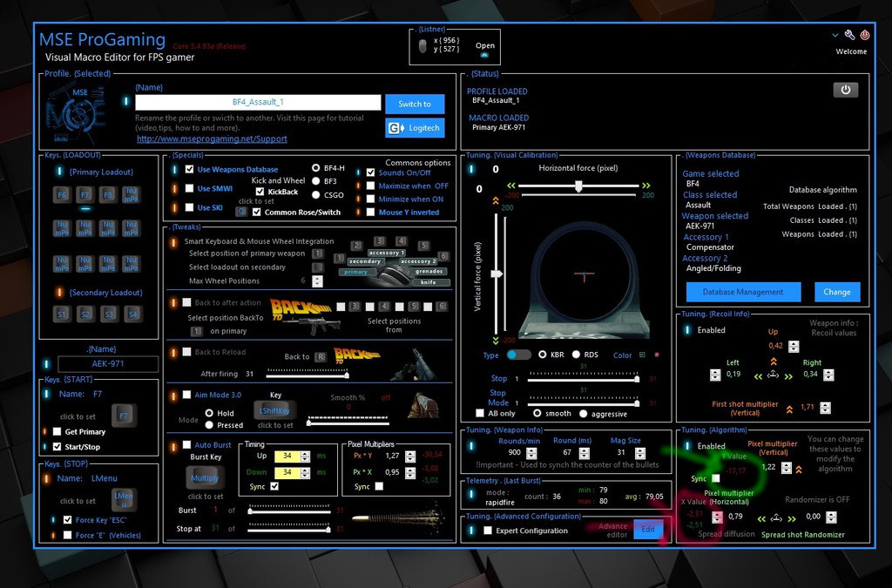Click the Multiply burst key cap
Viewport: 892px width, 588px height.
point(204,477)
